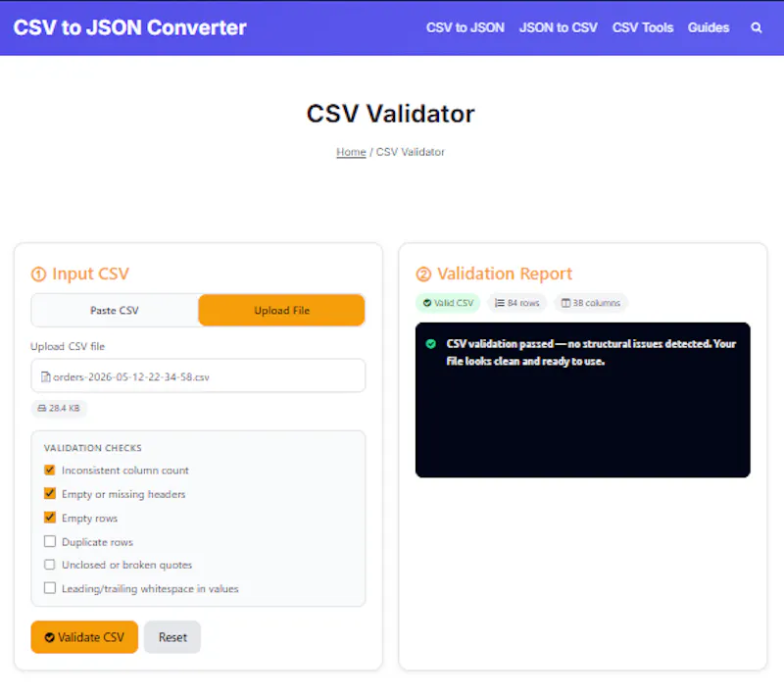Click the green check icon in report message
The height and width of the screenshot is (699, 784).
(430, 344)
